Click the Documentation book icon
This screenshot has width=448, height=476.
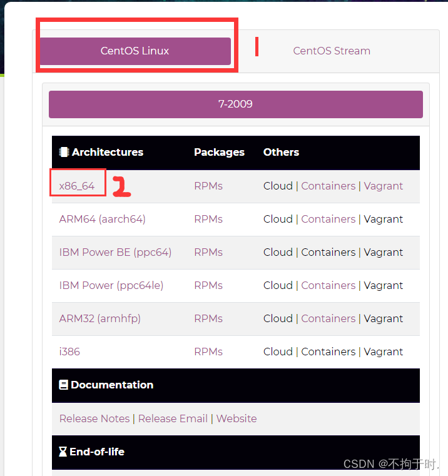(63, 385)
